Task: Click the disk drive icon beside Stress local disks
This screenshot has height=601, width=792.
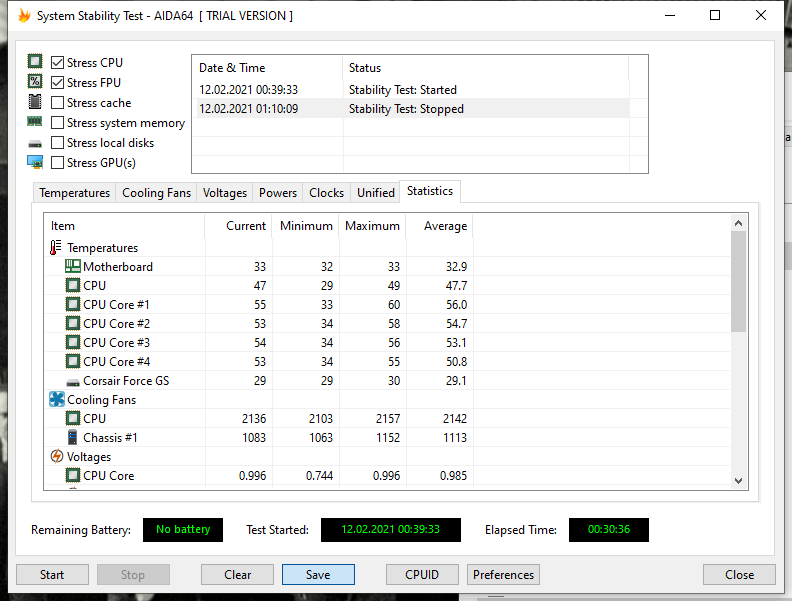Action: tap(35, 144)
